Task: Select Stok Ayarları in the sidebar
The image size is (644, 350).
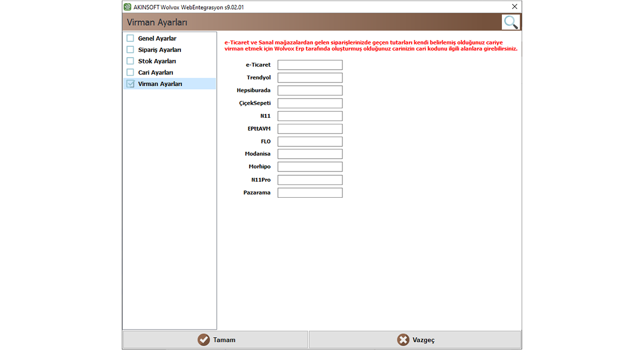Action: click(157, 61)
